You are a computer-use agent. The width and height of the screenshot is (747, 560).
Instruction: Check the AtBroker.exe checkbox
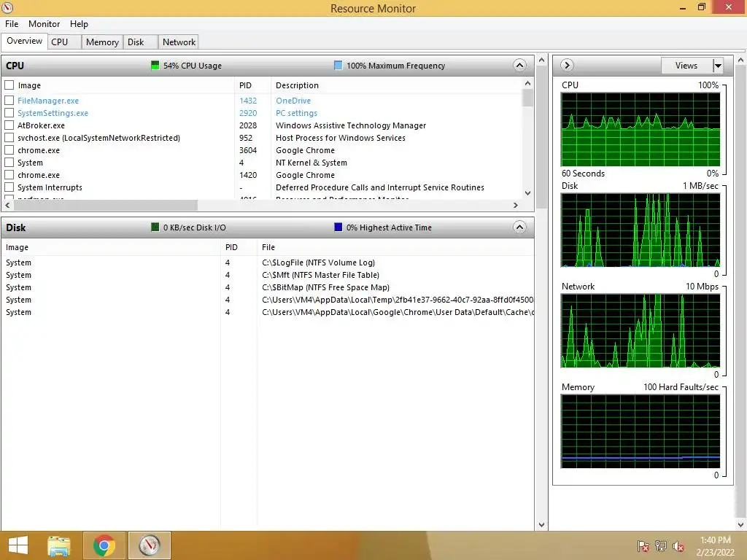coord(9,125)
